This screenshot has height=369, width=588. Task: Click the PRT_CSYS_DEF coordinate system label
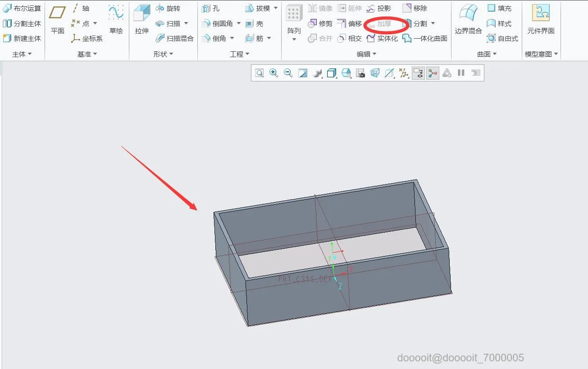tap(305, 279)
